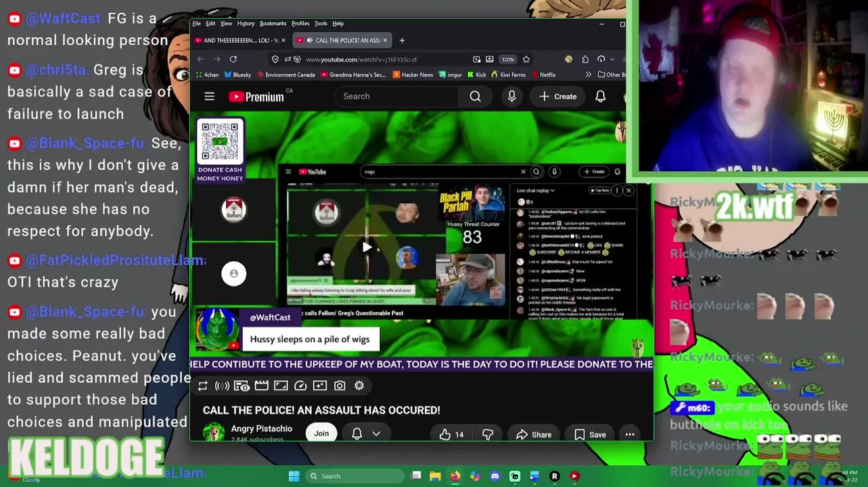
Task: Open the YouTube guide hamburger menu
Action: coord(210,97)
